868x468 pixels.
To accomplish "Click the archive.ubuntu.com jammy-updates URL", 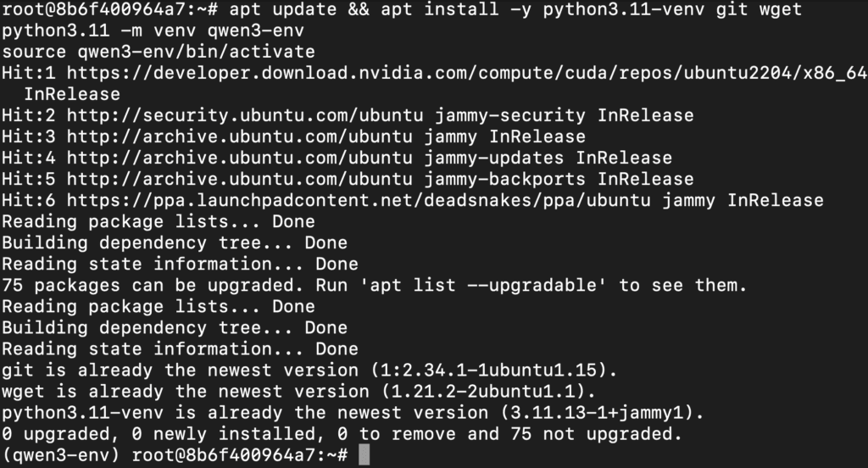I will 239,158.
